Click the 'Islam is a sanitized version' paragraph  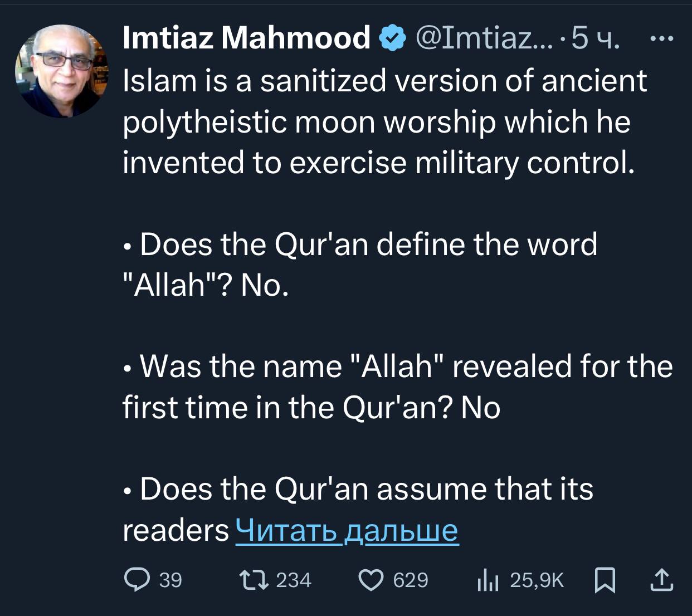384,121
